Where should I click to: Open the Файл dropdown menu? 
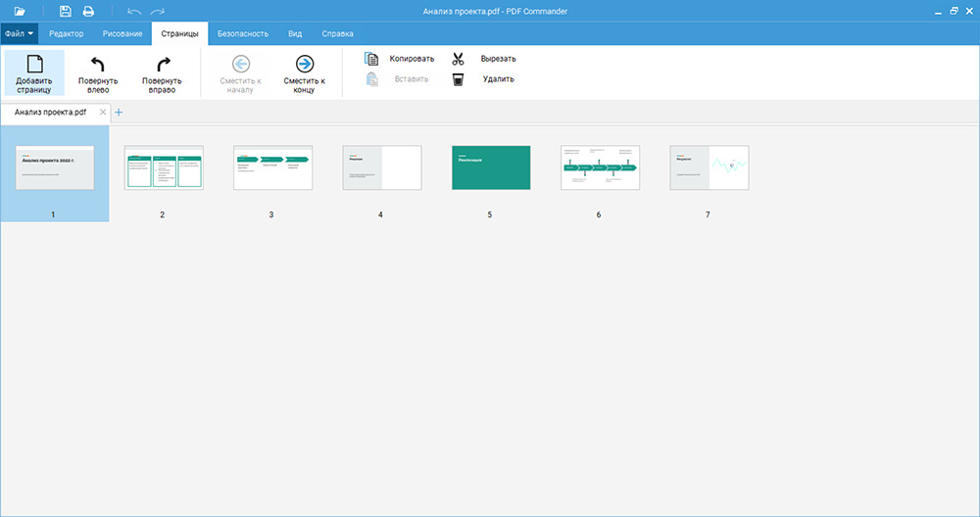[20, 33]
